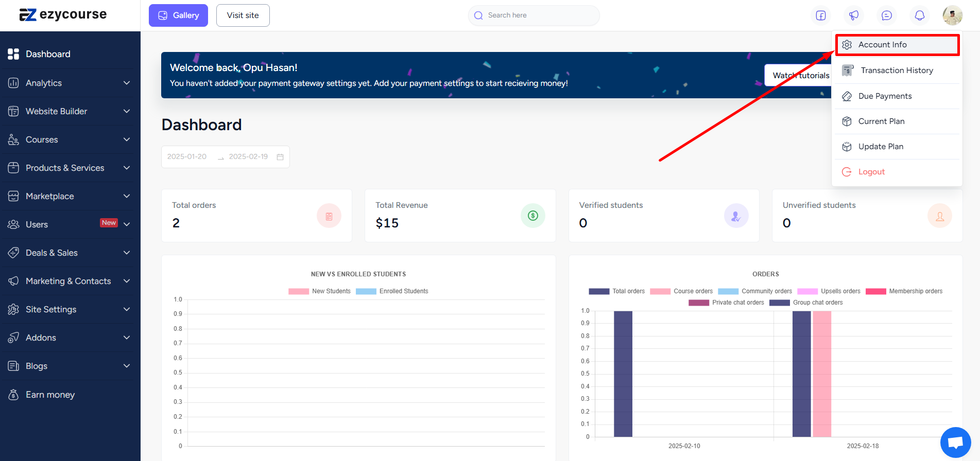Expand the Blogs chevron

coord(127,366)
